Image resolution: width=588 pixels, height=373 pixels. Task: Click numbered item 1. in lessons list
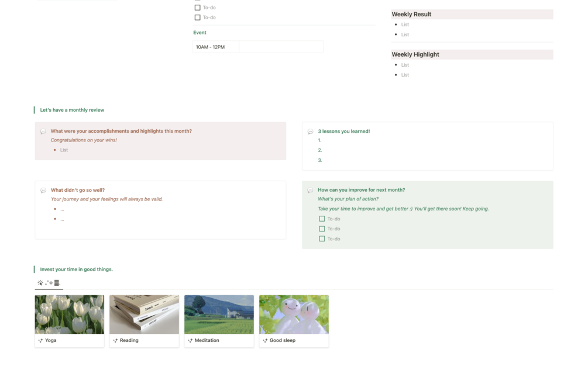pyautogui.click(x=320, y=140)
